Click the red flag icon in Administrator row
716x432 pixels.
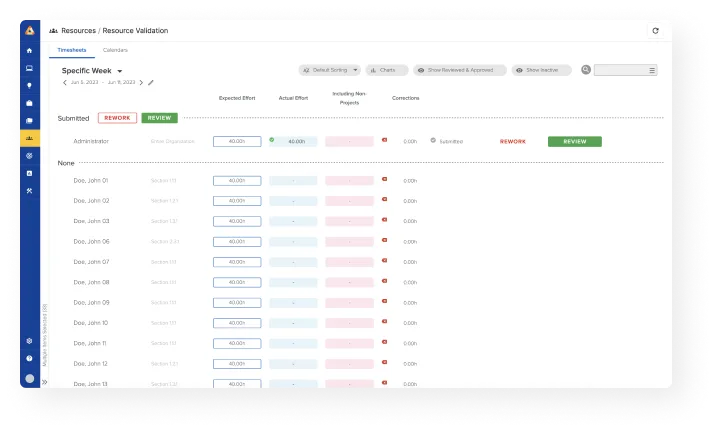click(x=384, y=140)
